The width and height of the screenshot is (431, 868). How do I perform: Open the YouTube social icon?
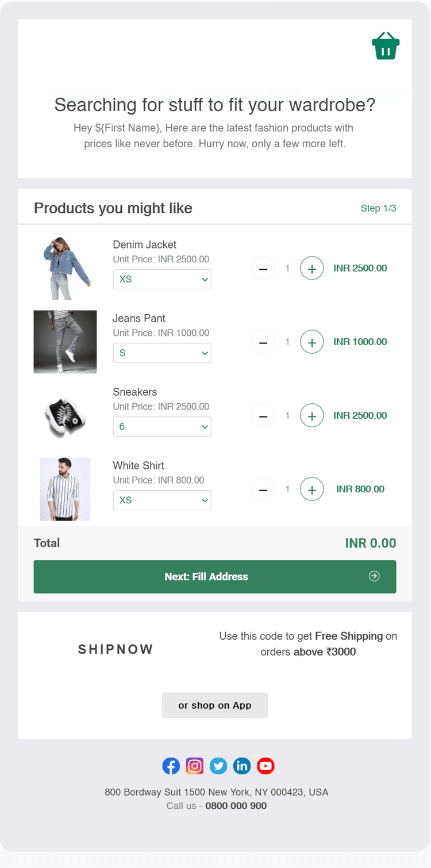(x=265, y=766)
